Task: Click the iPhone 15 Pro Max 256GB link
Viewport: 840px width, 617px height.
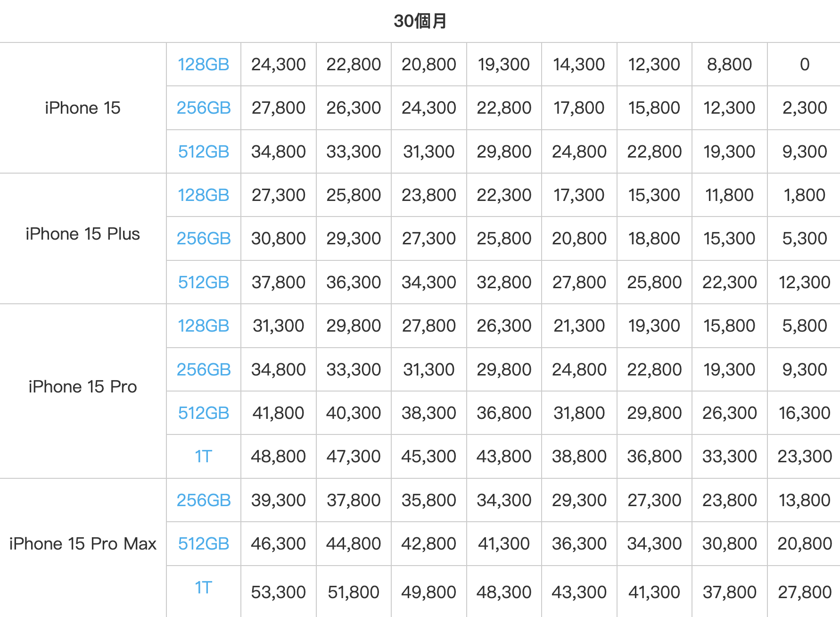Action: pyautogui.click(x=203, y=500)
